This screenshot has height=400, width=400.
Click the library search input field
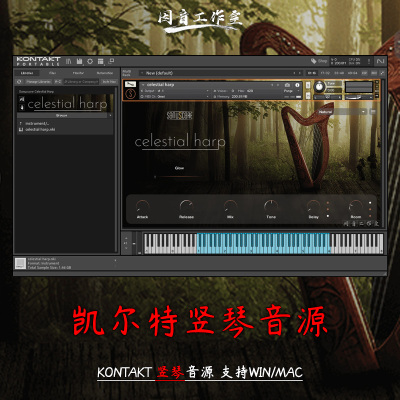tap(81, 82)
